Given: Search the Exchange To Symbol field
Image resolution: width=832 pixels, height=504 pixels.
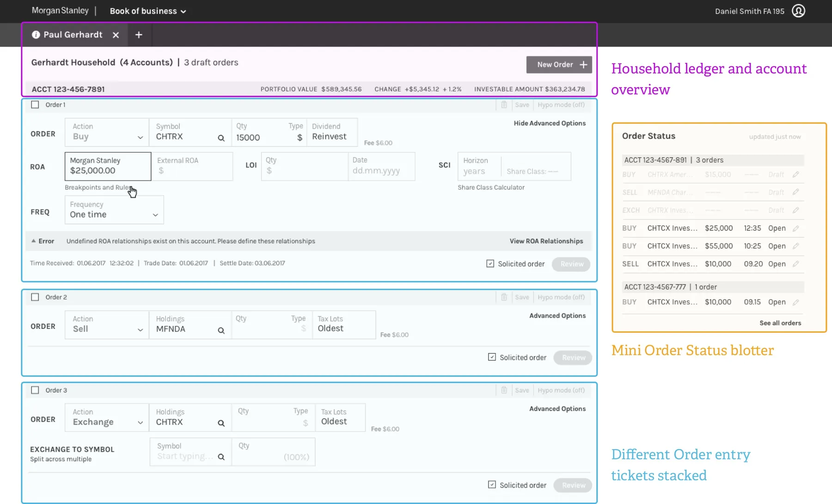Looking at the screenshot, I should (221, 457).
